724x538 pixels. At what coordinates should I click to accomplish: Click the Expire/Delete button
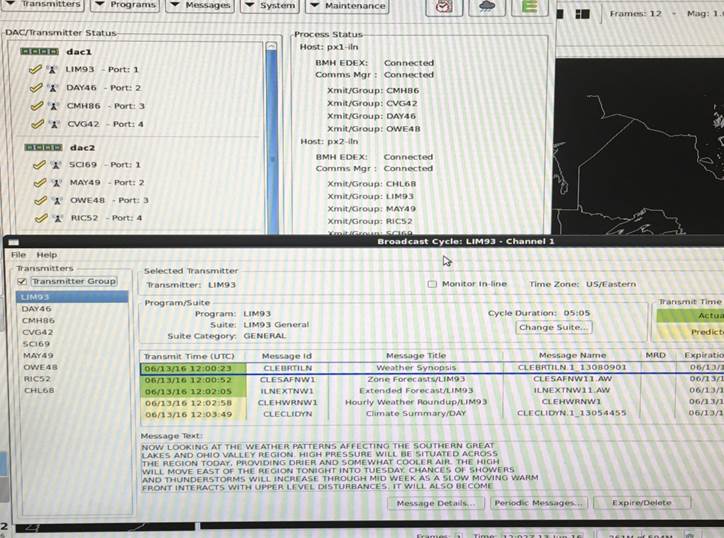pos(642,502)
